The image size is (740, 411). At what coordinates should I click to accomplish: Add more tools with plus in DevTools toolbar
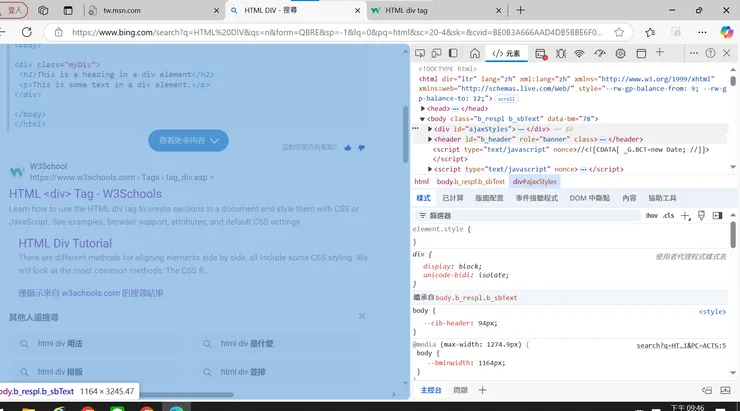click(660, 53)
